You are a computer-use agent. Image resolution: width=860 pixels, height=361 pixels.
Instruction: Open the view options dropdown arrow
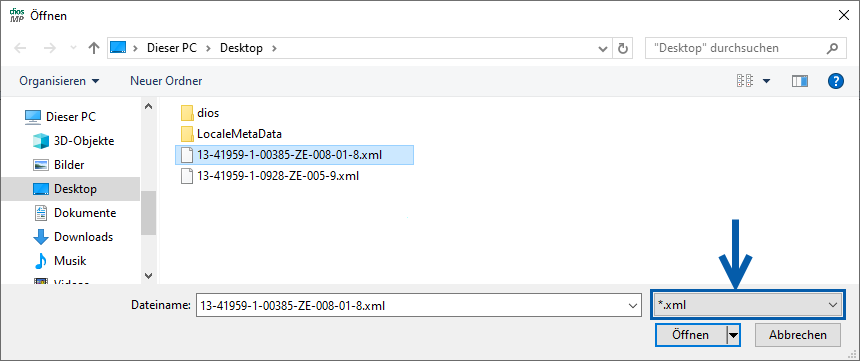point(766,81)
